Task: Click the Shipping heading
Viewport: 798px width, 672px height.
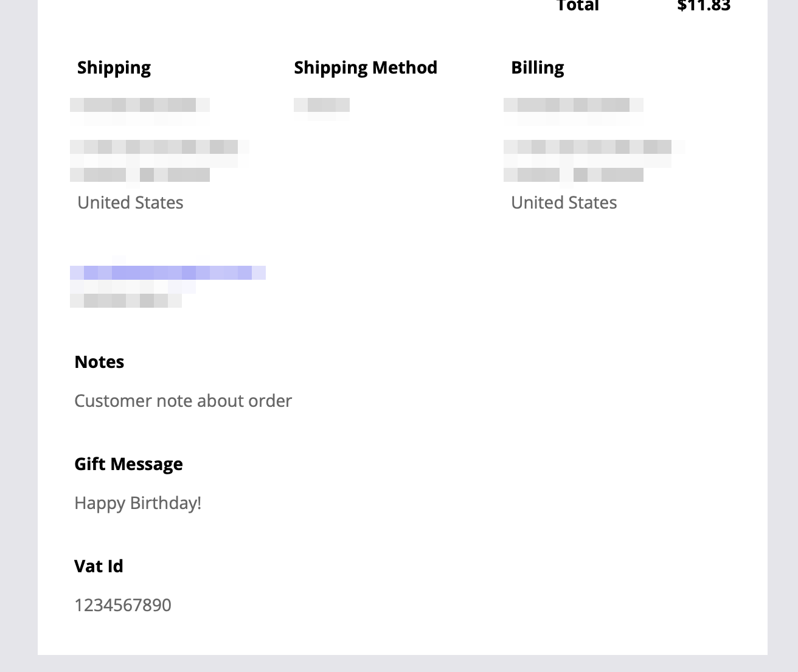Action: coord(114,68)
